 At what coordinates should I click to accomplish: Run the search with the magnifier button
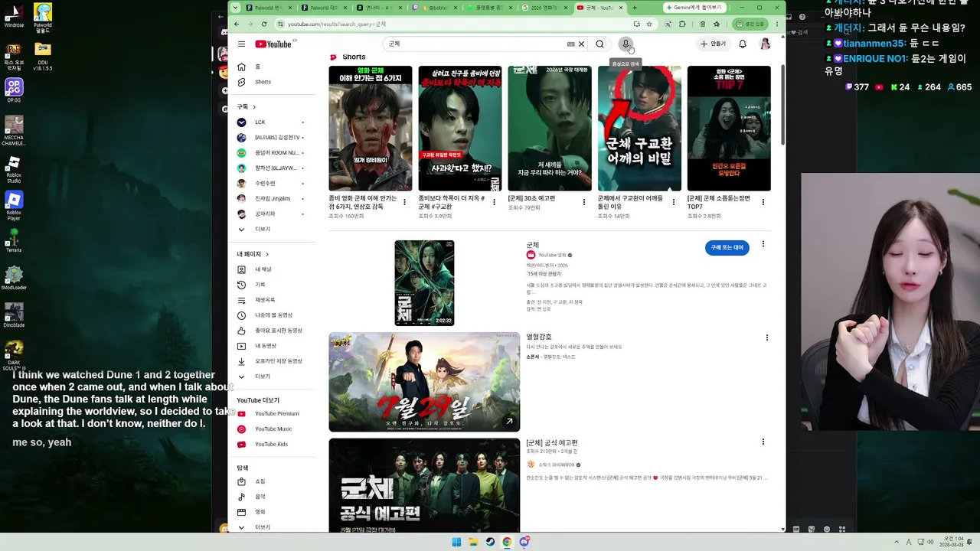tap(599, 44)
